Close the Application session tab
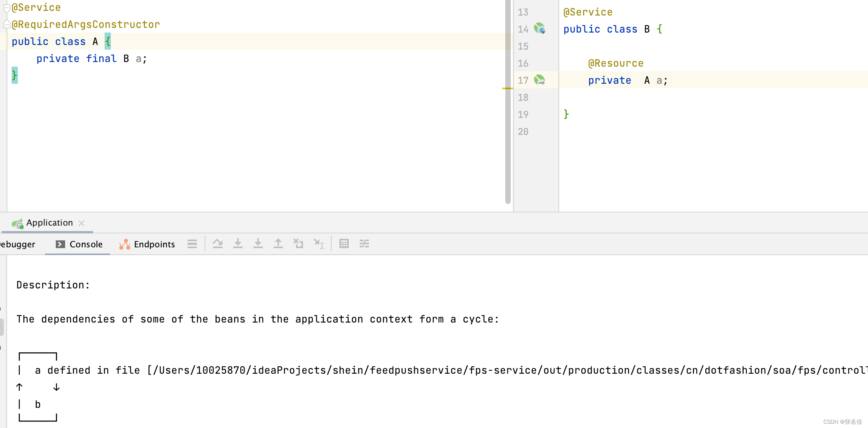 coord(81,223)
